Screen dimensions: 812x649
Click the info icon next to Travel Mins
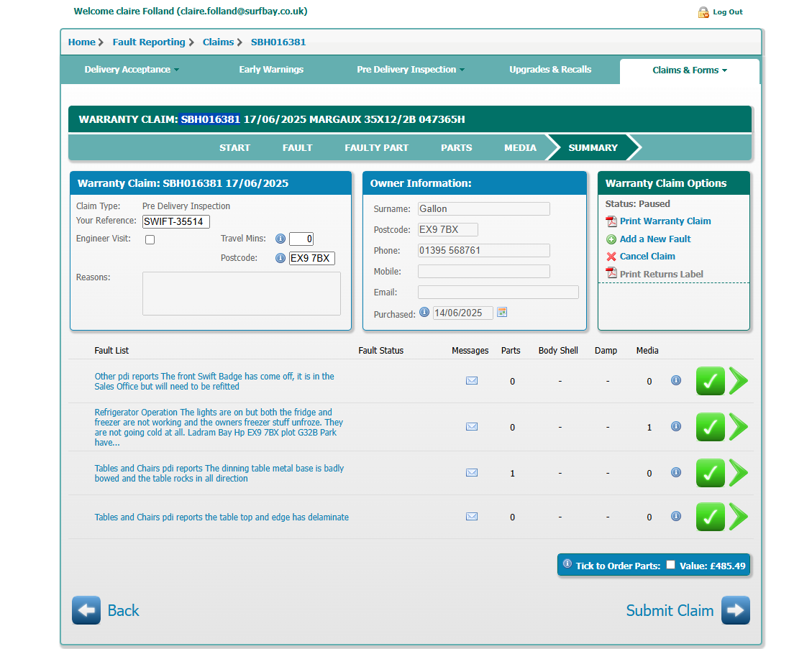280,239
